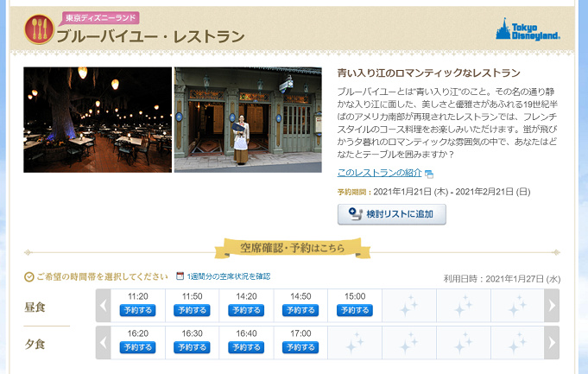Show later lunch times with right arrow
The image size is (588, 374).
pyautogui.click(x=552, y=306)
